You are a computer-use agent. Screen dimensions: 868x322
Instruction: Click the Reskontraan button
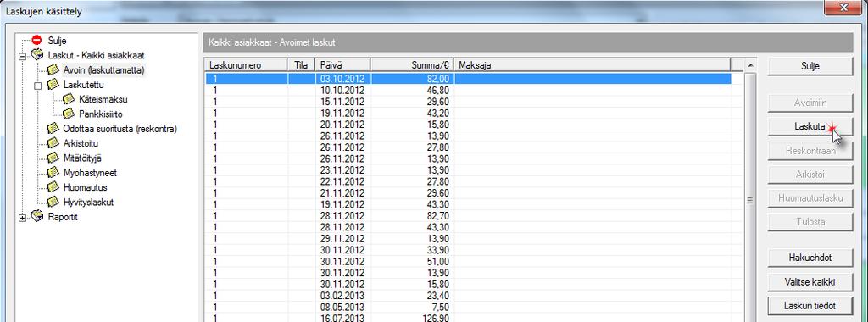tap(810, 151)
